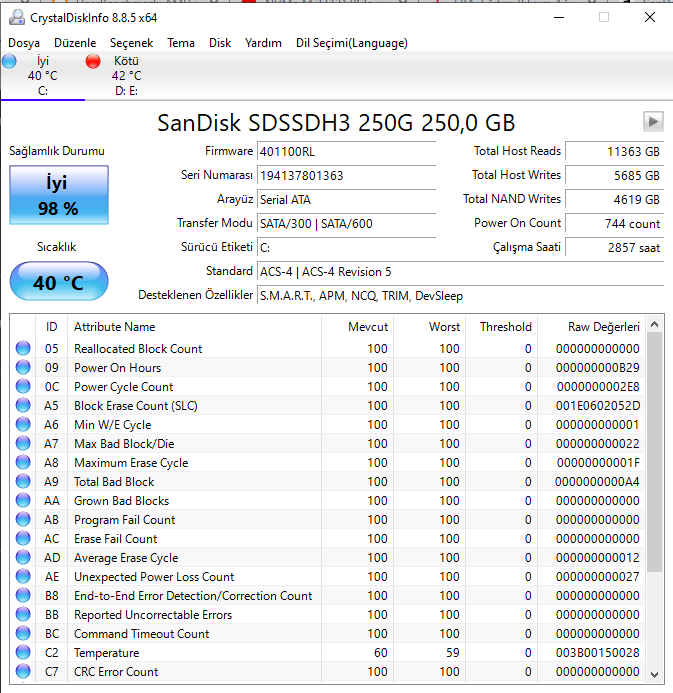673x693 pixels.
Task: Open the Dosya menu
Action: click(24, 43)
